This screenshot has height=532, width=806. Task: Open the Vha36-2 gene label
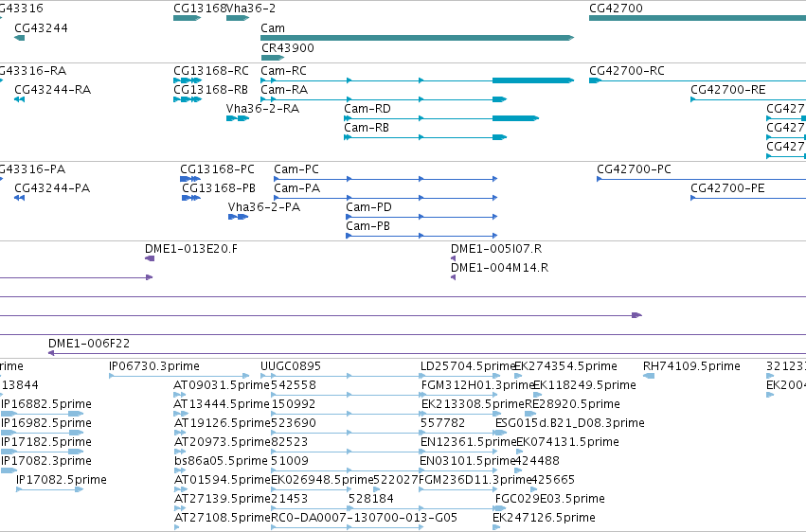click(251, 9)
